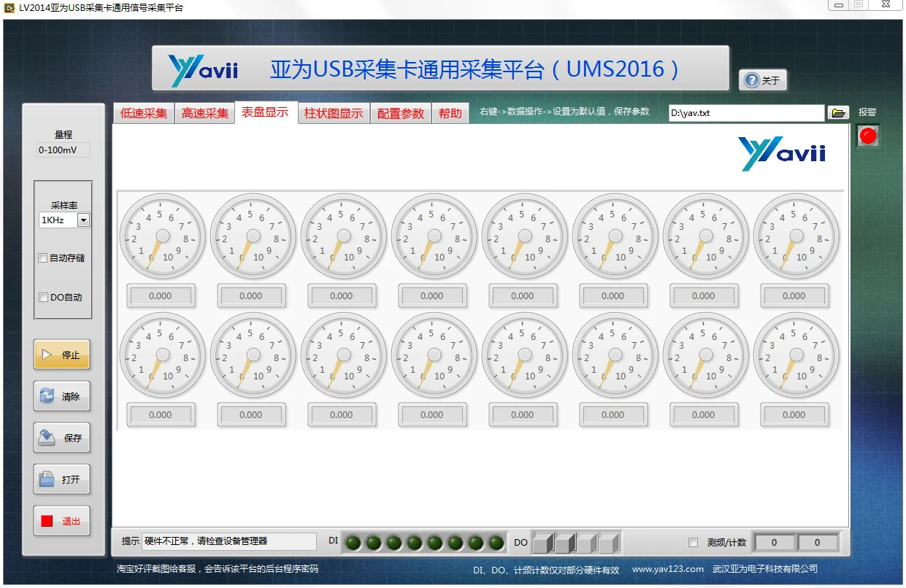Click the 武汉亚为电子科技有限公司 footer text
Screen dimensions: 906x588
pyautogui.click(x=765, y=569)
